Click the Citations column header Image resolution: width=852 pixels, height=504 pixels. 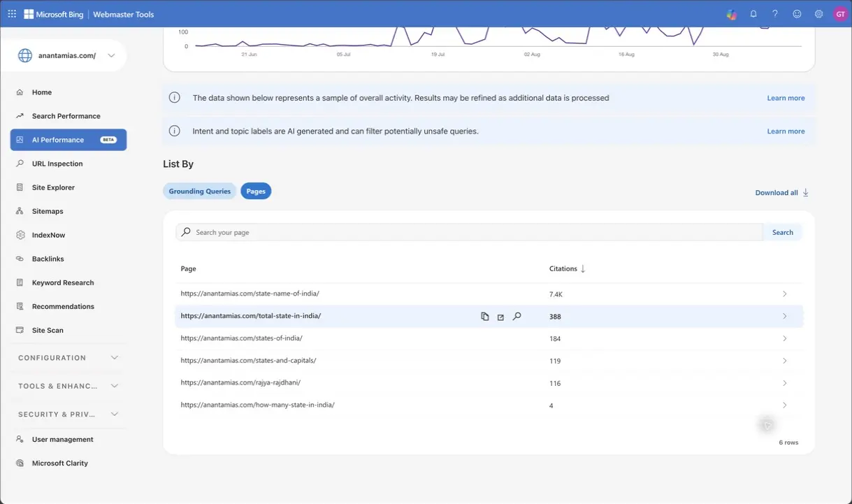[563, 268]
